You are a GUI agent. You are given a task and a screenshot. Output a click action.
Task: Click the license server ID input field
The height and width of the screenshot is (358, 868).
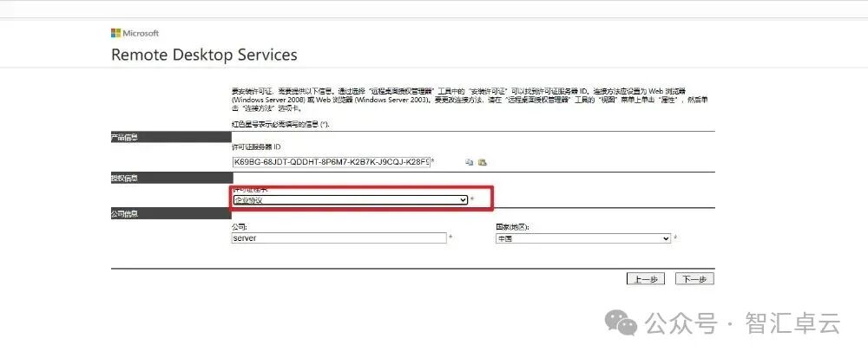coord(331,162)
